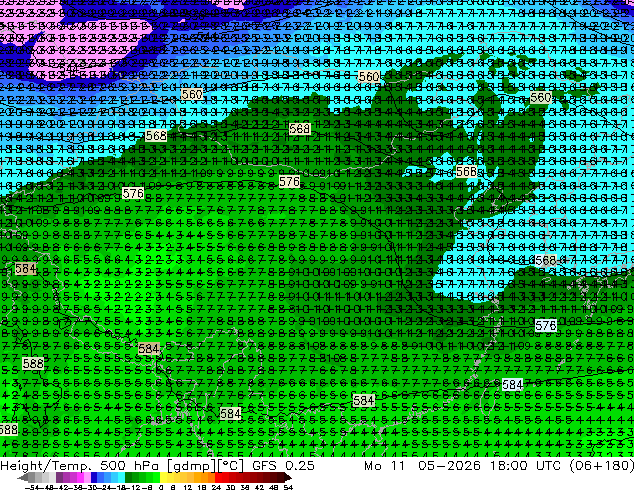Click the '54' scale label under the color bar
Screen dimensions: 634x490
[x=289, y=488]
